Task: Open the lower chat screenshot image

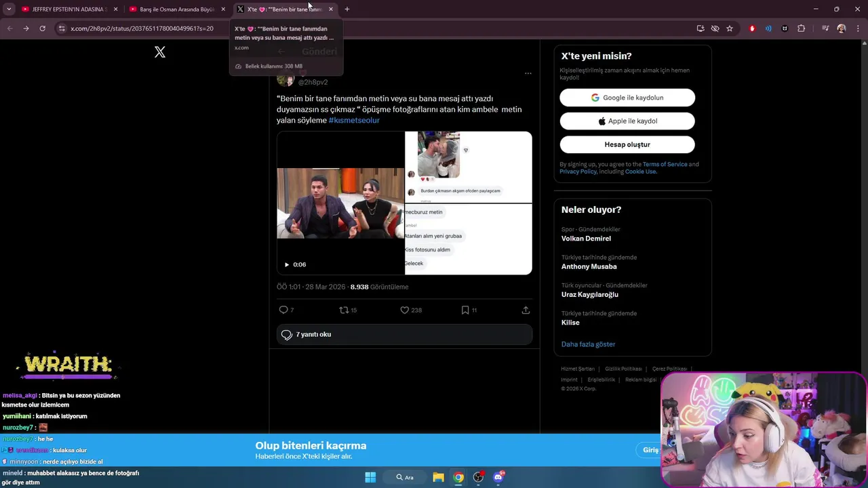Action: [468, 239]
